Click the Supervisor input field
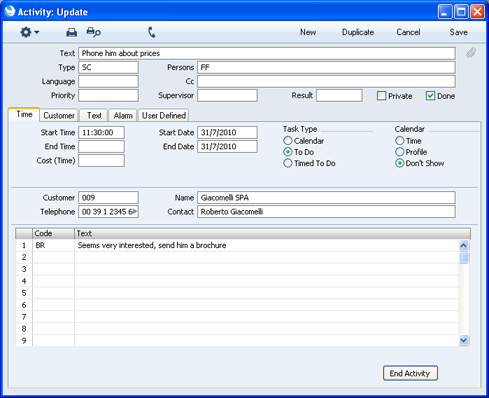Viewport: 489px width, 398px height. click(x=227, y=95)
